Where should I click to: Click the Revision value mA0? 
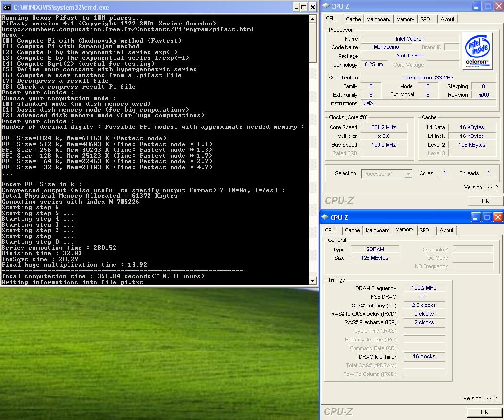(483, 95)
